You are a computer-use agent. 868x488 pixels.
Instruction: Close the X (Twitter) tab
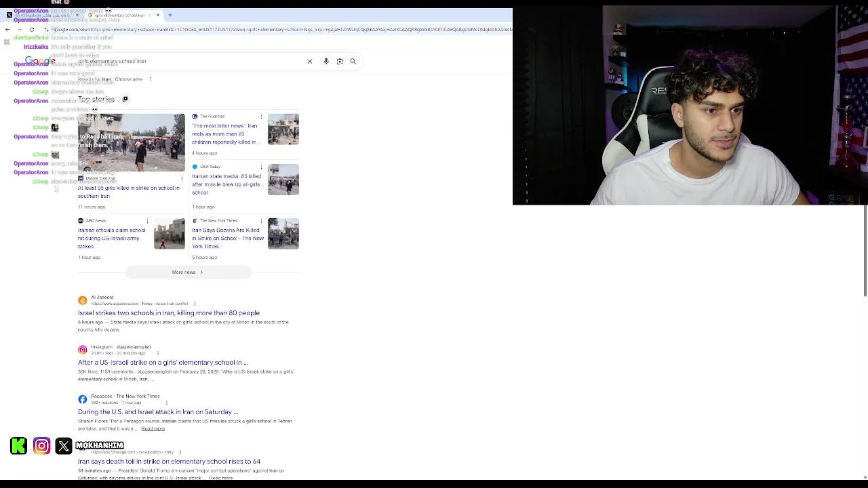(x=77, y=15)
